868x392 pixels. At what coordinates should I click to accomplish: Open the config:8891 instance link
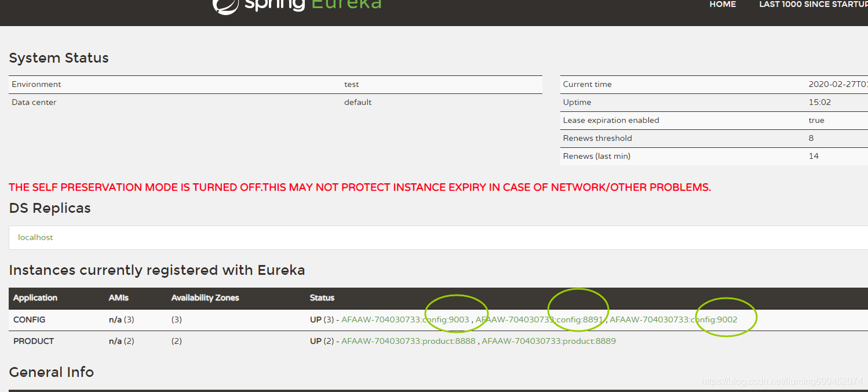(539, 319)
